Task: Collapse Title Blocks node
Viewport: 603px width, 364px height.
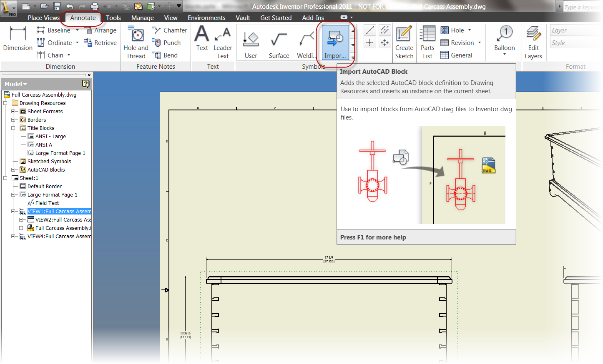Action: point(13,128)
